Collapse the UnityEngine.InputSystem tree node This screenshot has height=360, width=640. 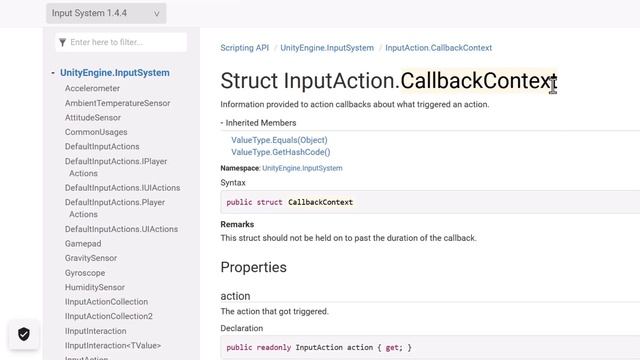(53, 73)
